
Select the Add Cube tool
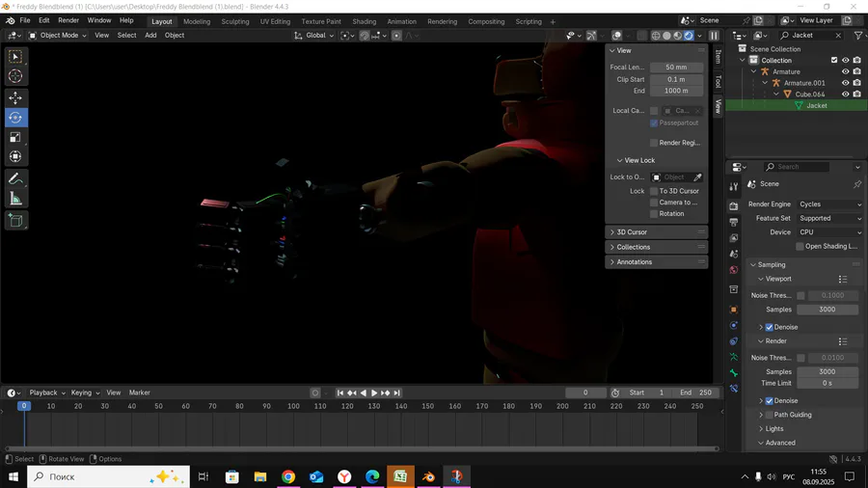[x=15, y=221]
